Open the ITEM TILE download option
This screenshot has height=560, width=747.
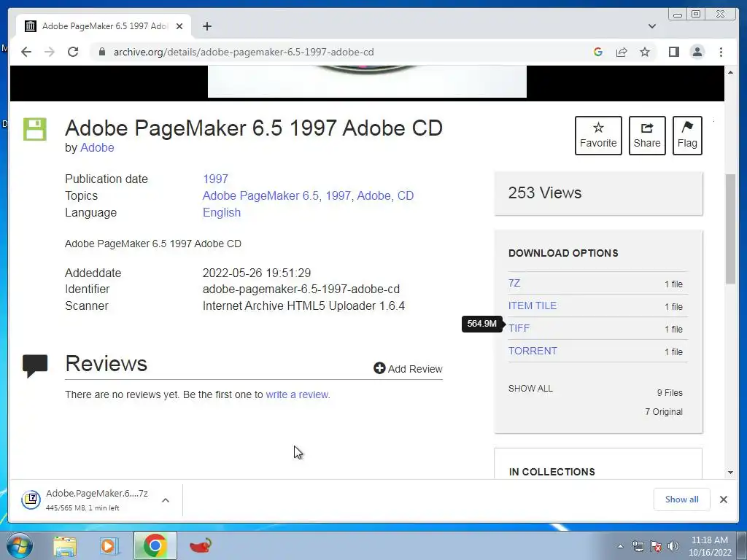point(532,306)
